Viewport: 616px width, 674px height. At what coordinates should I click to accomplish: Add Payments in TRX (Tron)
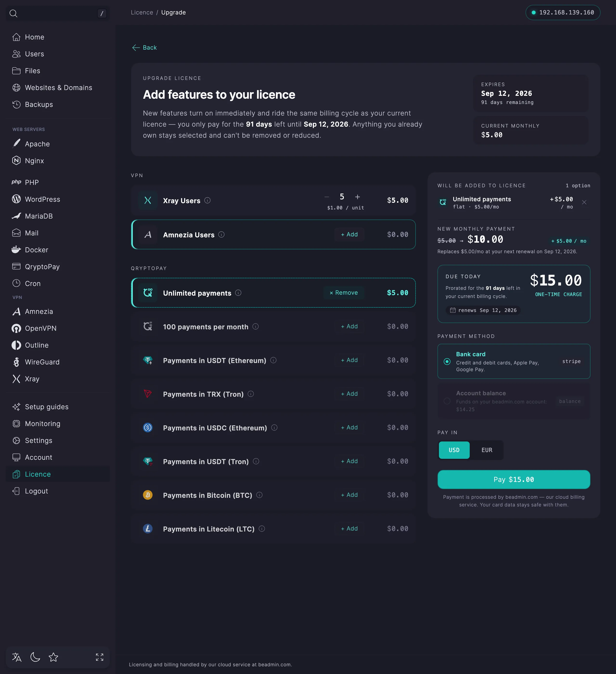point(349,394)
